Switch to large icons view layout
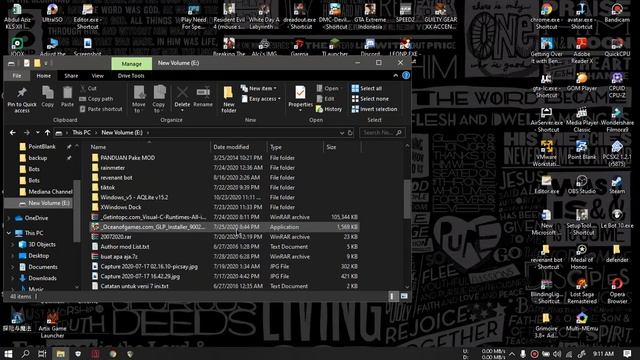Screen dimensions: 640x360 tap(404, 296)
